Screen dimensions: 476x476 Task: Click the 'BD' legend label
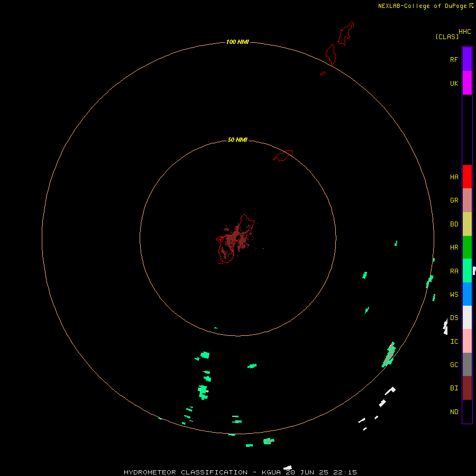pos(454,224)
